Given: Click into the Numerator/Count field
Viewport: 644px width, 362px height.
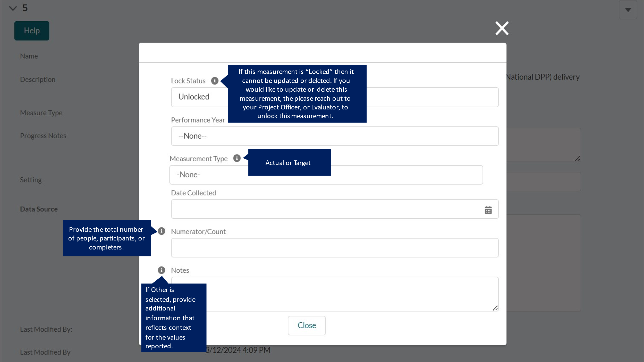Looking at the screenshot, I should [334, 248].
